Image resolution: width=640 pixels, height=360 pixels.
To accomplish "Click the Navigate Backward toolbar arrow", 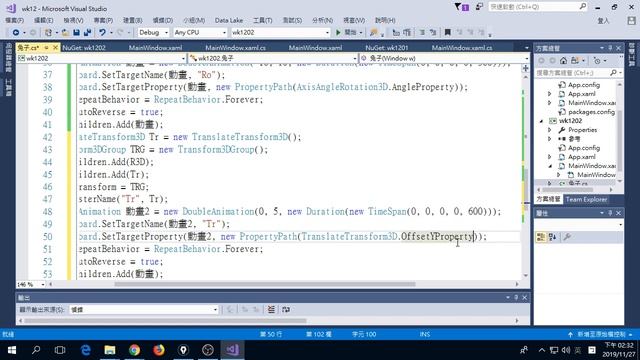I will [16, 32].
